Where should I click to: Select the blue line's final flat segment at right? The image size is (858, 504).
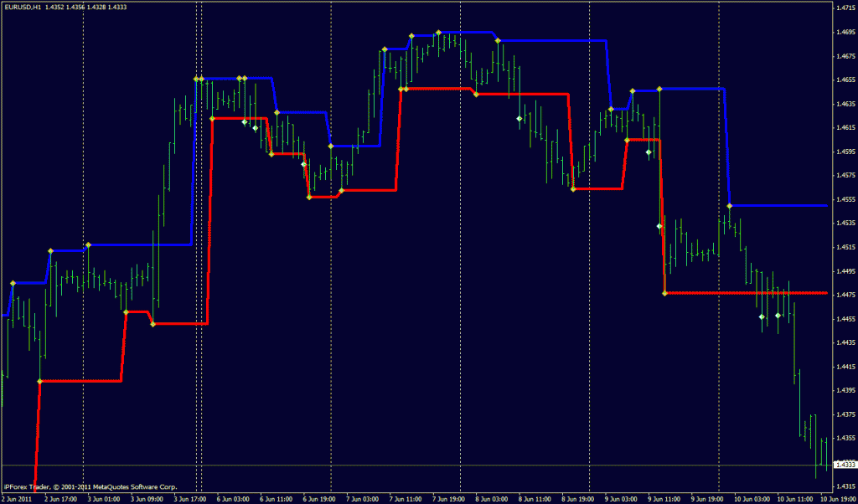click(779, 205)
